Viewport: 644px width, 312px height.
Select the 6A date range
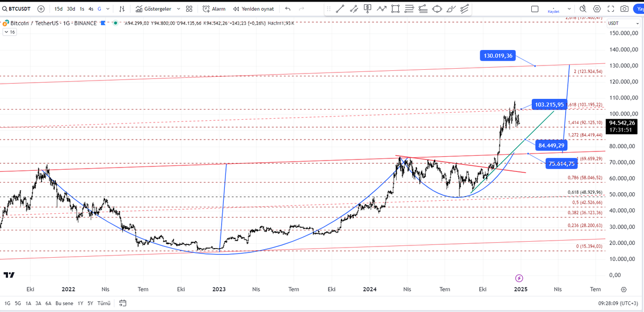pyautogui.click(x=49, y=303)
